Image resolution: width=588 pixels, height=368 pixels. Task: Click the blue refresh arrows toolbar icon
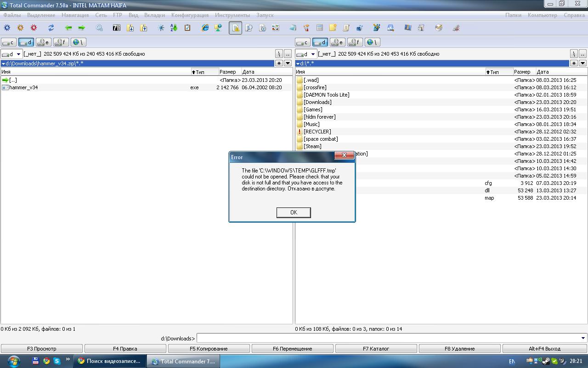(x=51, y=28)
